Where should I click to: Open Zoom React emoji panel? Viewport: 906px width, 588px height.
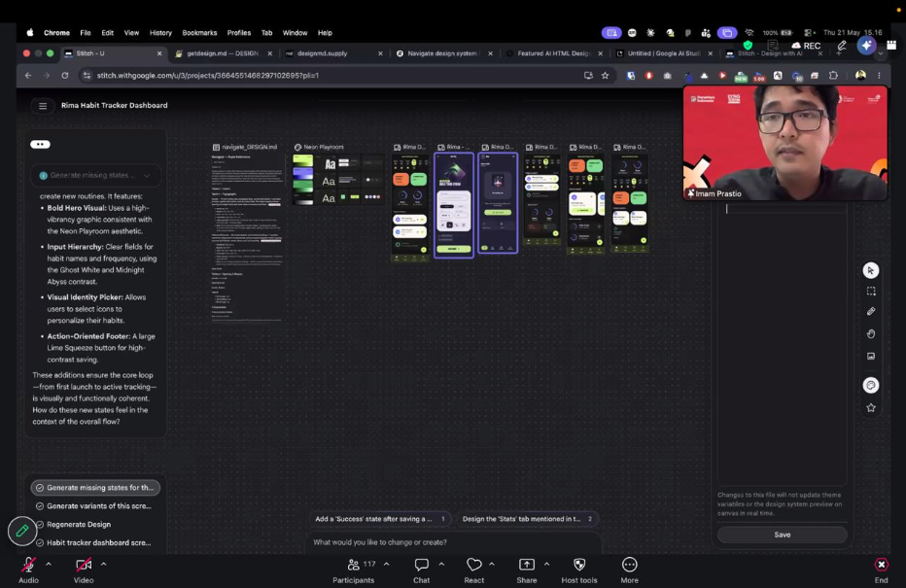click(x=473, y=571)
